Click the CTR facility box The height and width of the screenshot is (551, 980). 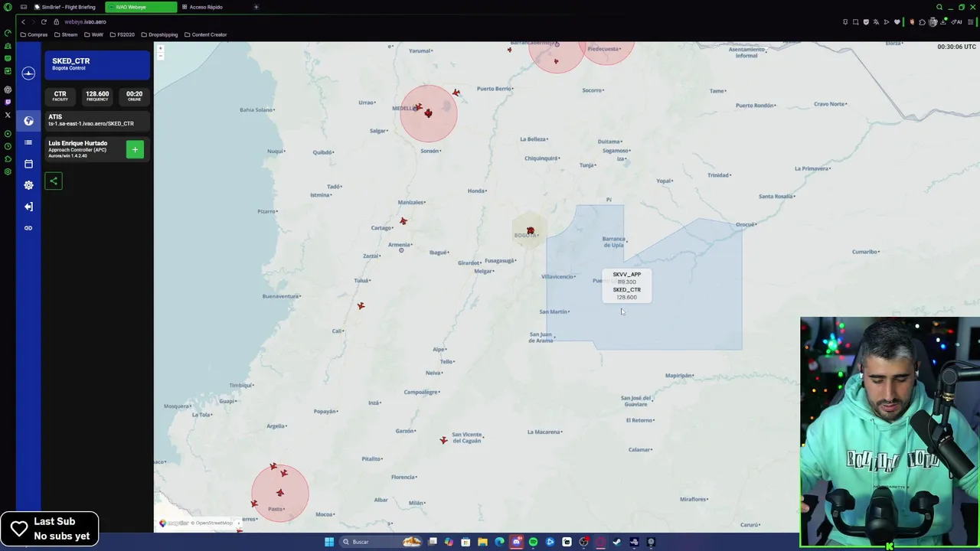click(x=60, y=96)
